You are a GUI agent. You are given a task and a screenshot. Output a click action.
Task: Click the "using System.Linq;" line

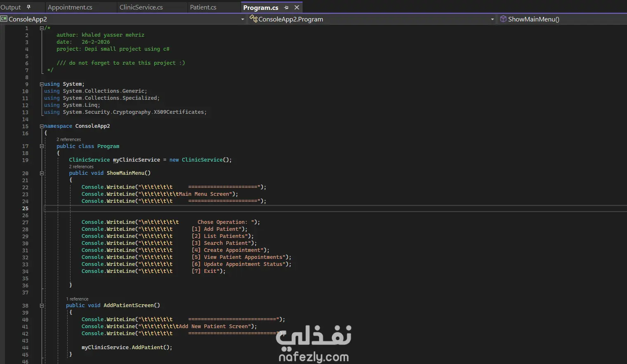pos(72,105)
